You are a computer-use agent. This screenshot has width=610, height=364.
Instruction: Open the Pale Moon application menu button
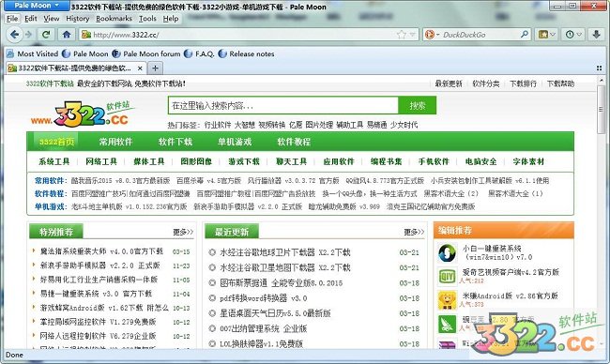[x=37, y=6]
